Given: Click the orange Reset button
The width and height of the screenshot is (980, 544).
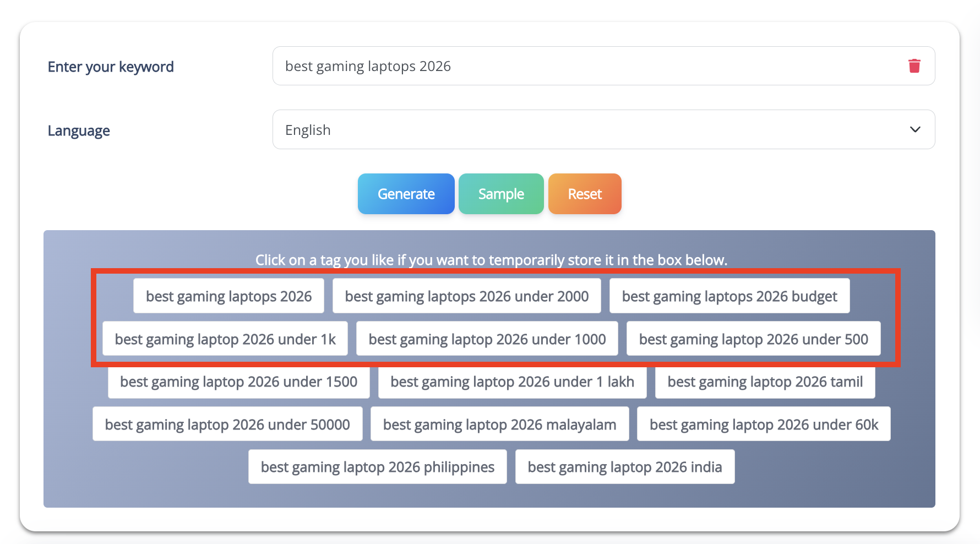Looking at the screenshot, I should 584,194.
